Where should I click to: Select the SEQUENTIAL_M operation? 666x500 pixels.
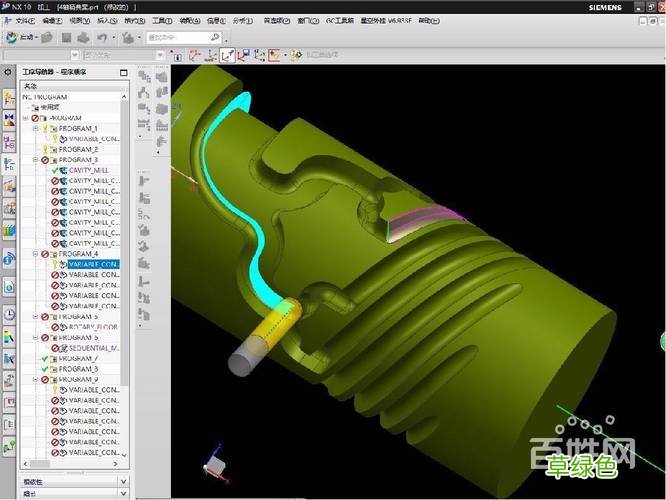pos(93,348)
